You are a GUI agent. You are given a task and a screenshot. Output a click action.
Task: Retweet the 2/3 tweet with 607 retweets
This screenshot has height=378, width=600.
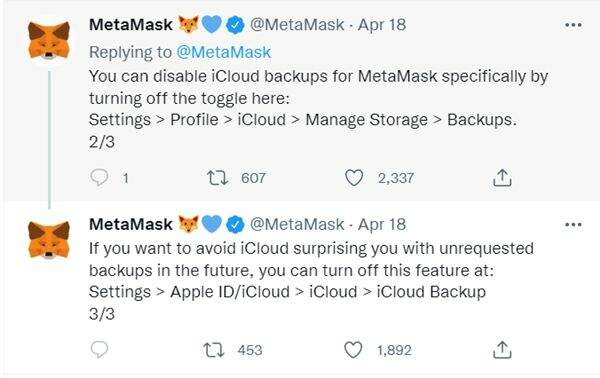(x=217, y=178)
